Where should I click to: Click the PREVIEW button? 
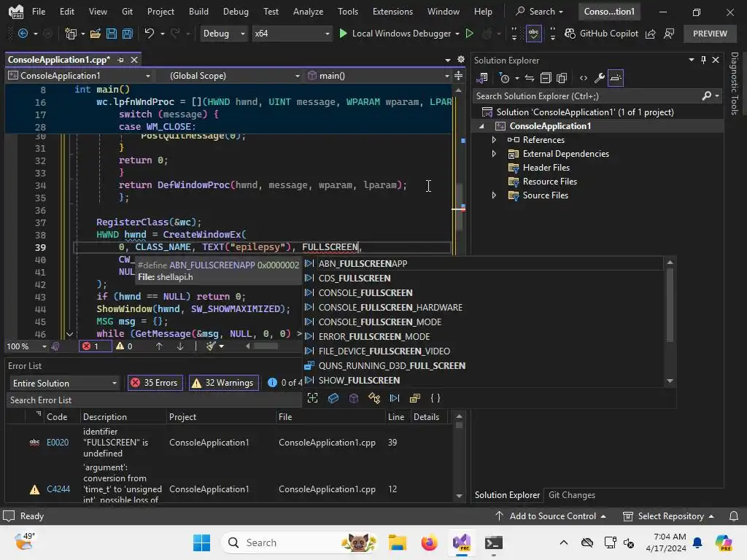(710, 34)
